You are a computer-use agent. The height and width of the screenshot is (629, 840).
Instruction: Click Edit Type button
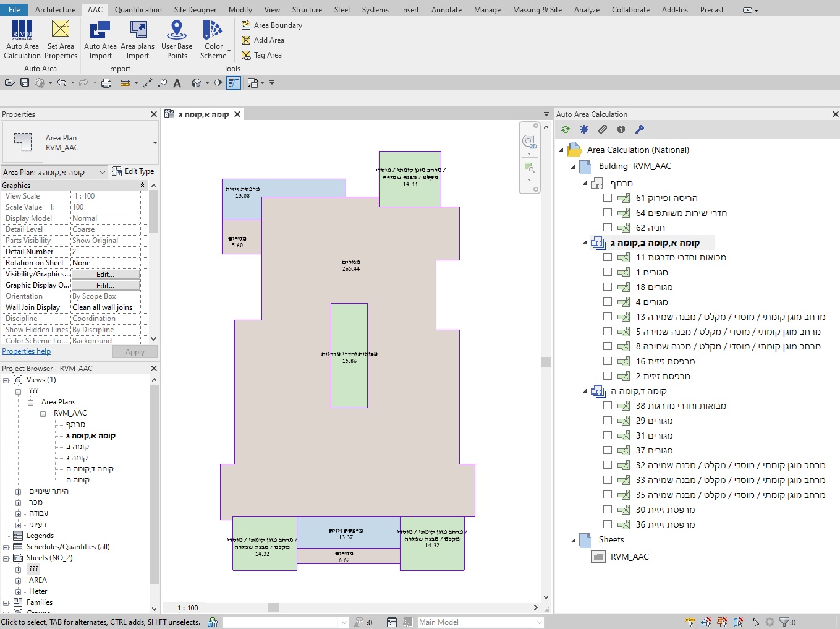[x=133, y=171]
